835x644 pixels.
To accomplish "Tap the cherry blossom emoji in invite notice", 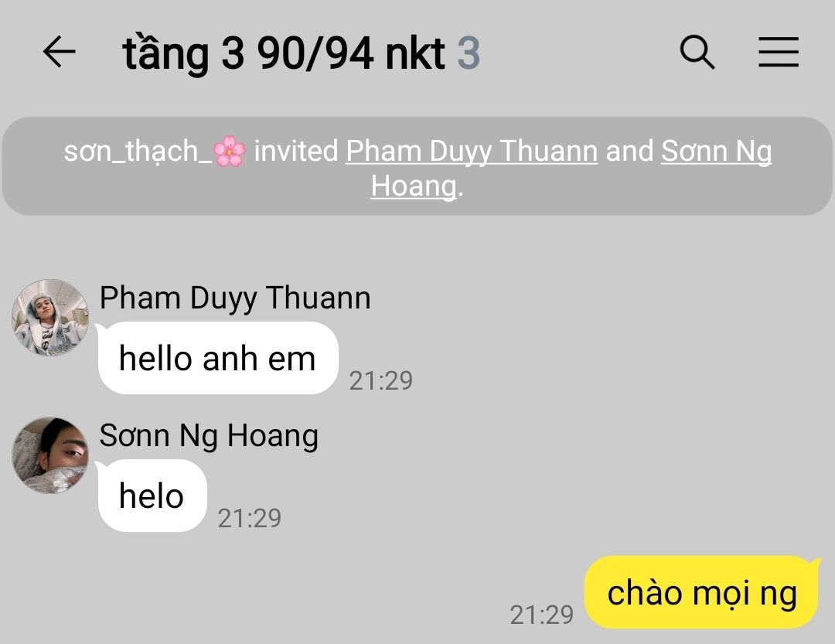I will [230, 152].
